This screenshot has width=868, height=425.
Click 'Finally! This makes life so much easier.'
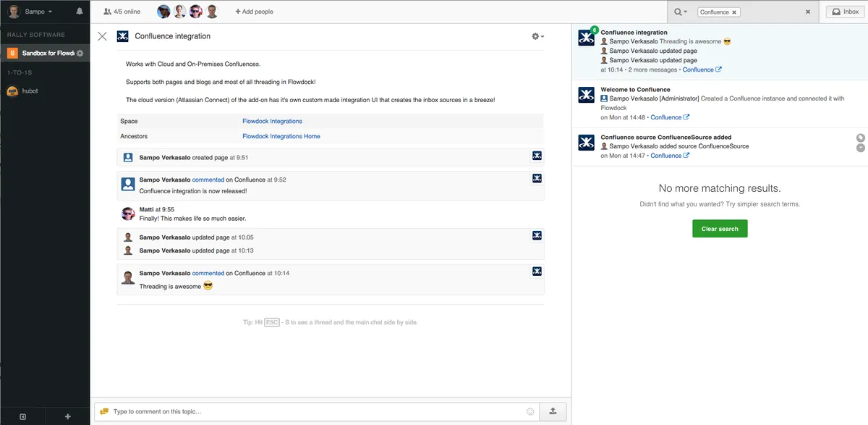tap(192, 219)
